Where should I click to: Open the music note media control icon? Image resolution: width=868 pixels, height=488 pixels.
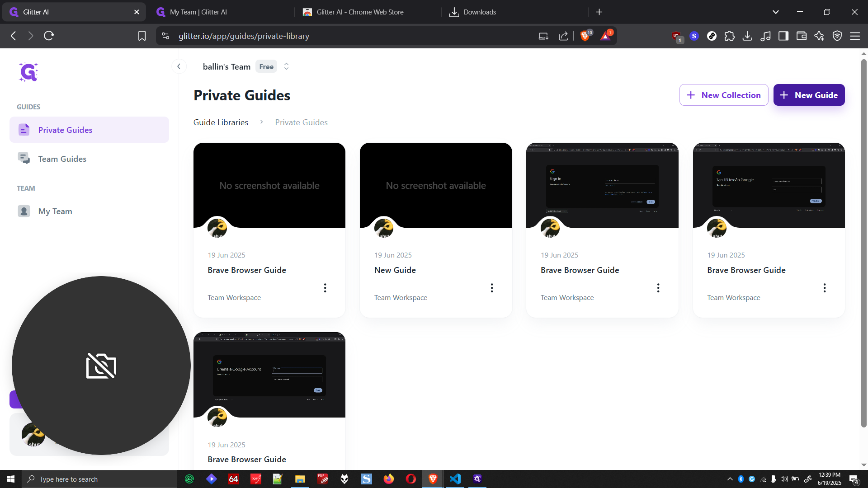point(765,36)
